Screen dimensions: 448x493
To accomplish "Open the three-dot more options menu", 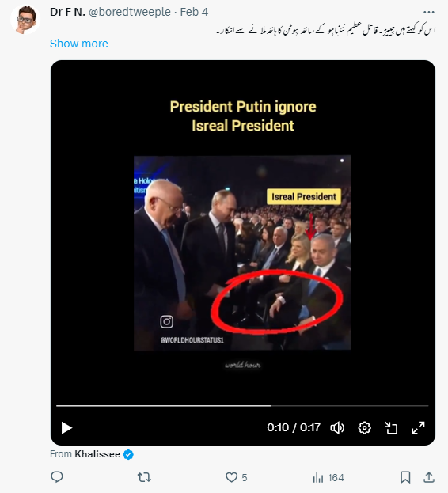I will [429, 12].
